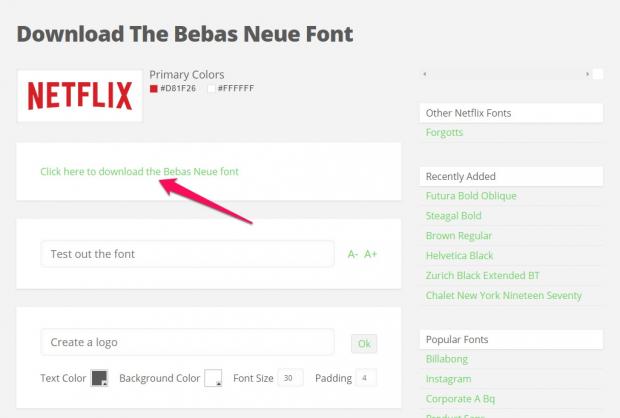Open the Forgotts font link
The height and width of the screenshot is (418, 620).
tap(444, 132)
